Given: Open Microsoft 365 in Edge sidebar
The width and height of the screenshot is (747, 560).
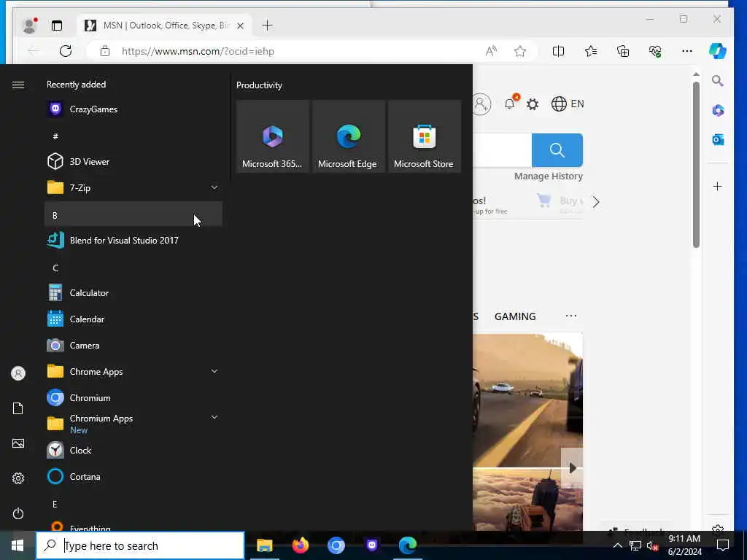Looking at the screenshot, I should point(718,111).
